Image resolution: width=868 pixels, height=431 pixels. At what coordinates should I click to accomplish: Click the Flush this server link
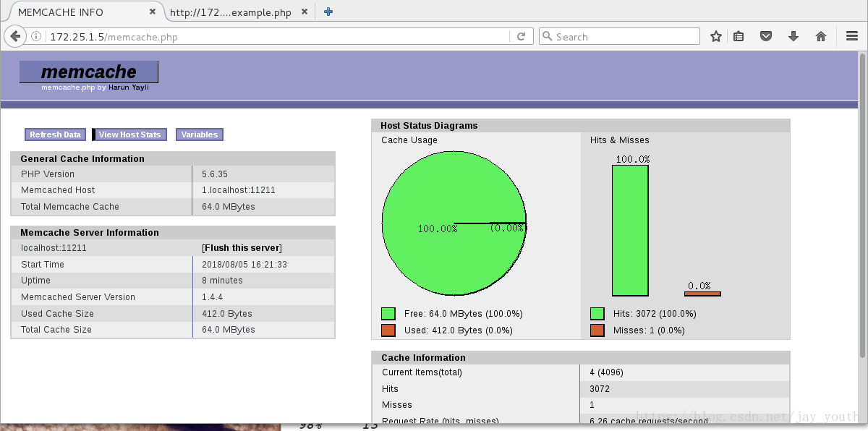242,248
